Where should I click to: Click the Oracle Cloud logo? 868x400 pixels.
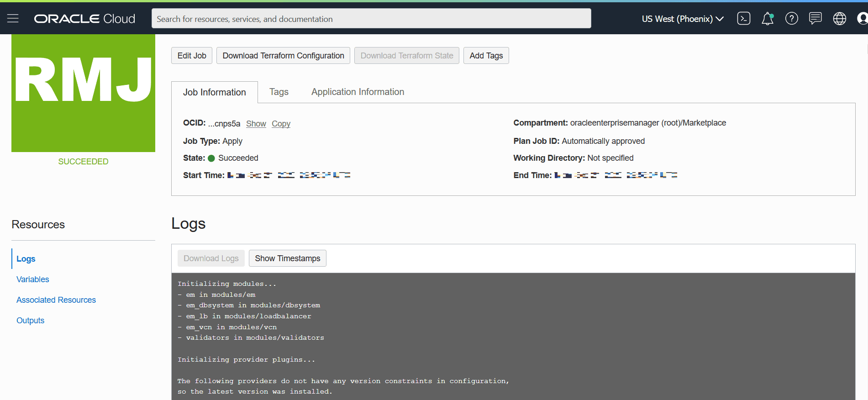click(84, 19)
